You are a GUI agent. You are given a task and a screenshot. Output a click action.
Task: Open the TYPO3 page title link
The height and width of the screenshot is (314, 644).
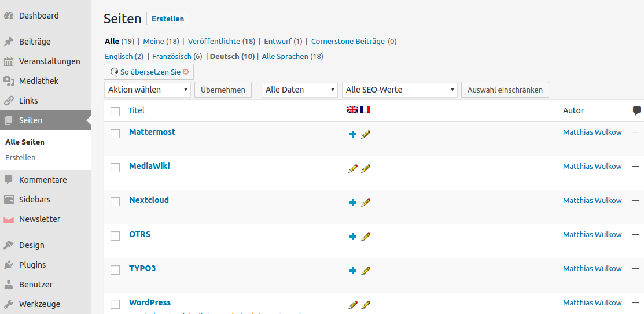(x=142, y=268)
